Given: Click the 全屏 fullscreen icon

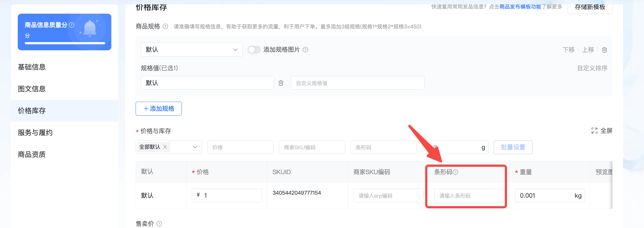Looking at the screenshot, I should point(594,131).
